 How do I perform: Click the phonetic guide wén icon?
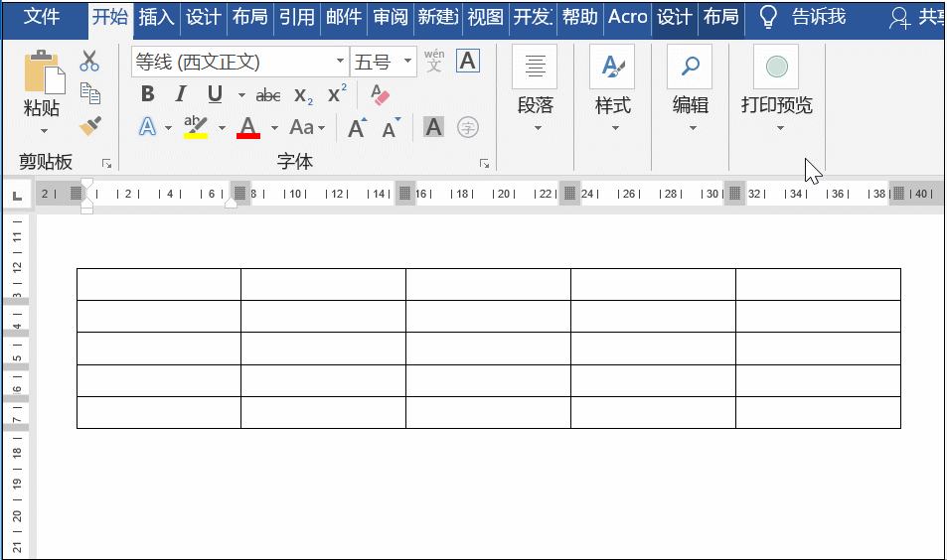click(x=434, y=61)
